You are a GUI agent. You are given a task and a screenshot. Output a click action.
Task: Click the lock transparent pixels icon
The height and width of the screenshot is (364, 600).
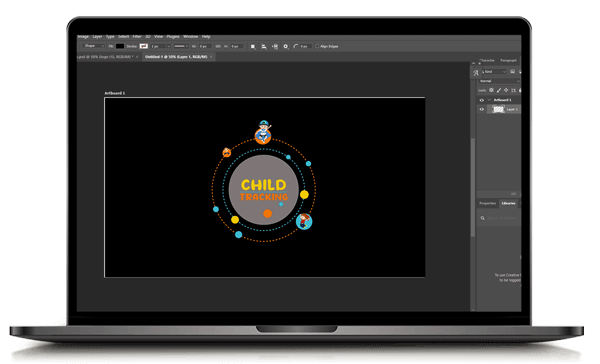pos(491,90)
